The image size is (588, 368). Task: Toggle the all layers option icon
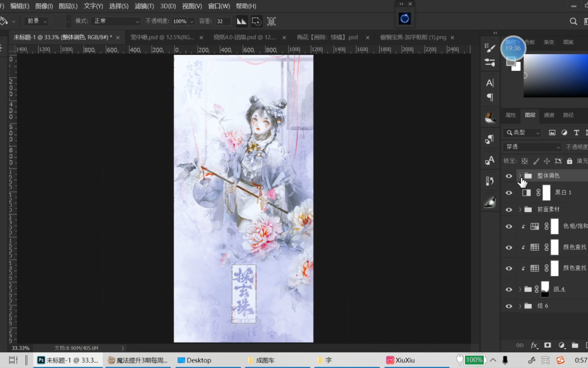(x=271, y=21)
